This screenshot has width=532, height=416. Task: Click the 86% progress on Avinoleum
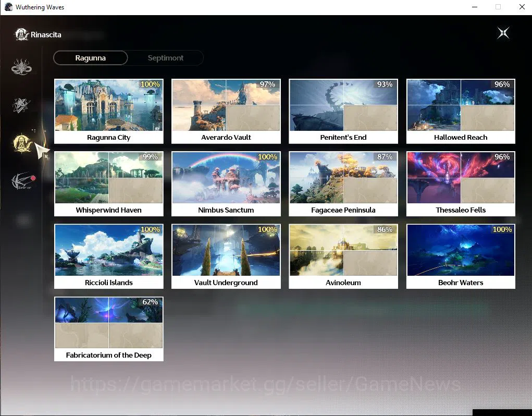click(x=385, y=229)
